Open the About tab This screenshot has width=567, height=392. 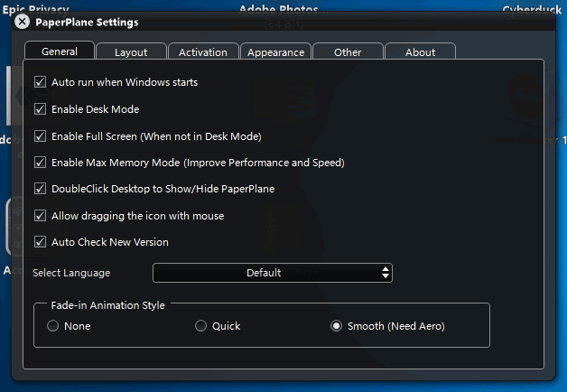[x=420, y=51]
